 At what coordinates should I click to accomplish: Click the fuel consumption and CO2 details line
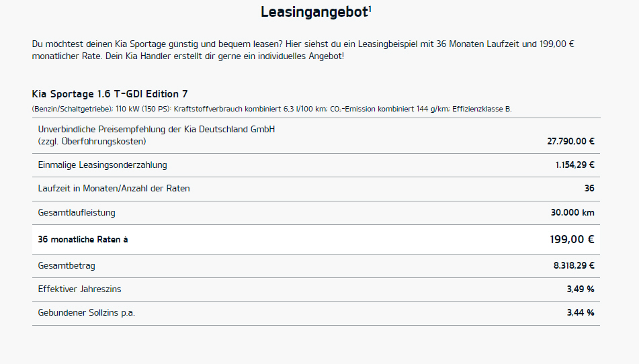coord(272,109)
